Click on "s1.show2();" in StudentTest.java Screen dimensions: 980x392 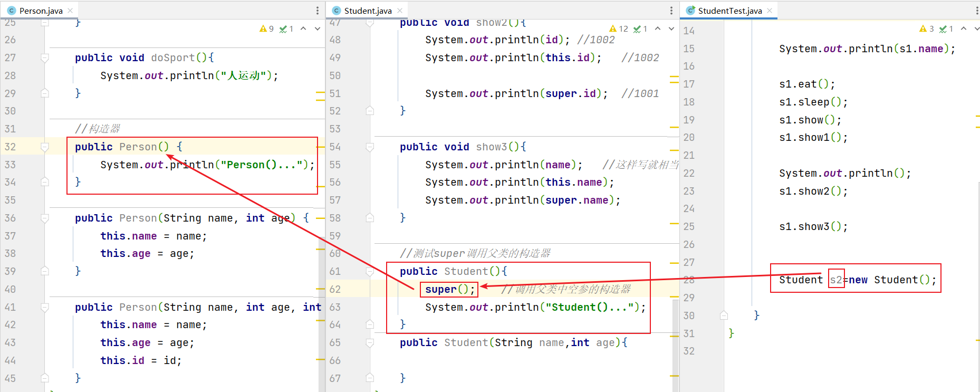(x=813, y=191)
